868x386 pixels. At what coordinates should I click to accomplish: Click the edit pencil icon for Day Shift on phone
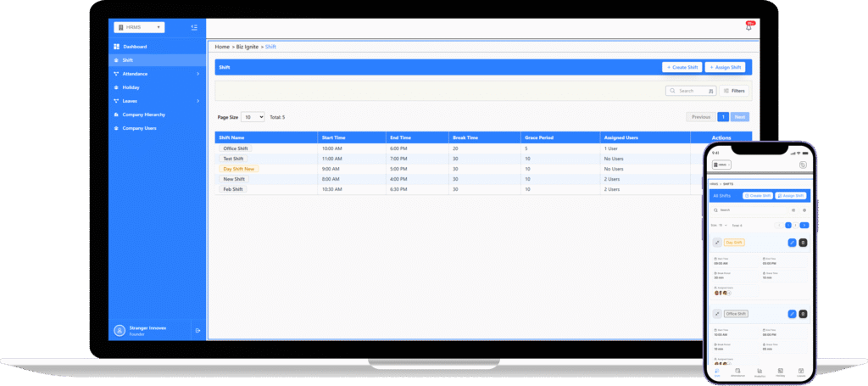tap(792, 243)
